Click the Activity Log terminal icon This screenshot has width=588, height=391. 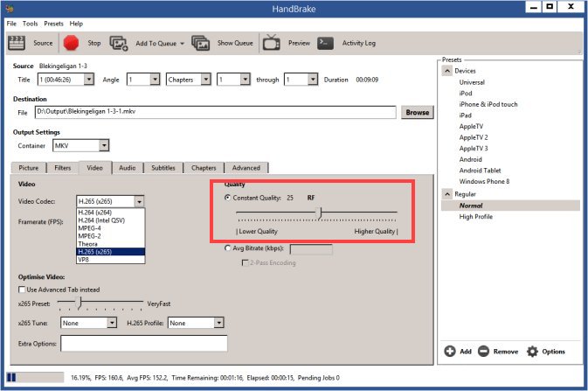tap(325, 43)
